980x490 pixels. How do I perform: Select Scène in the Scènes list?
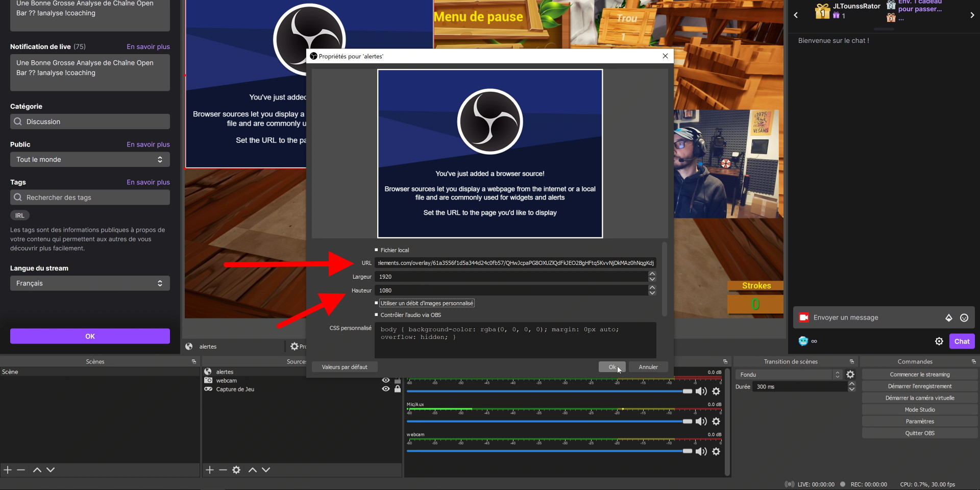pyautogui.click(x=100, y=372)
